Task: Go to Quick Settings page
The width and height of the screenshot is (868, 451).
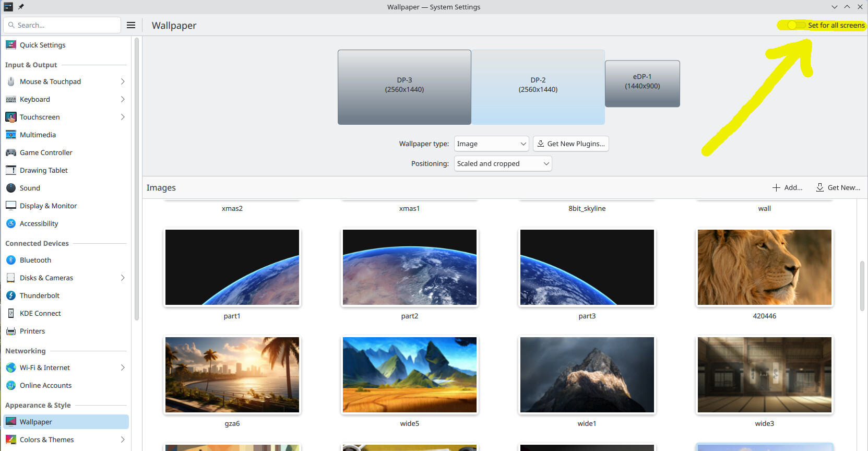Action: coord(42,45)
